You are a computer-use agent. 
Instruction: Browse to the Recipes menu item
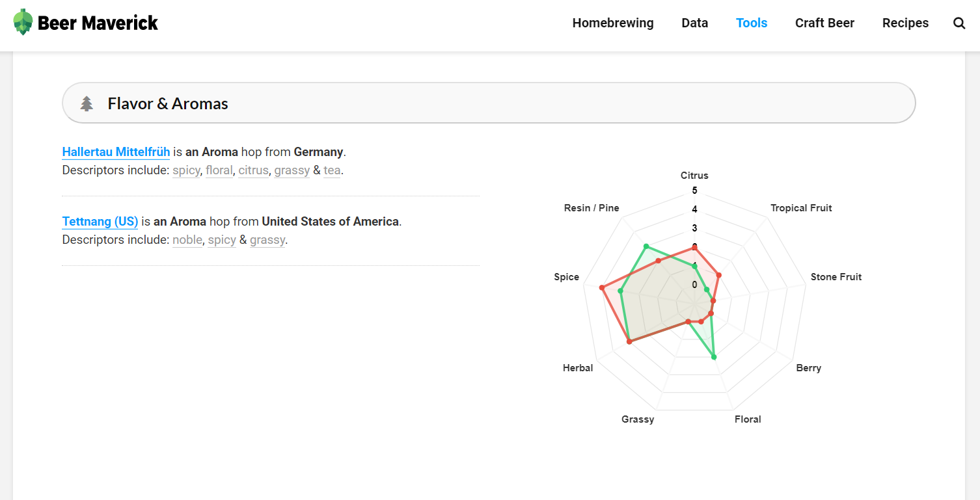[905, 23]
